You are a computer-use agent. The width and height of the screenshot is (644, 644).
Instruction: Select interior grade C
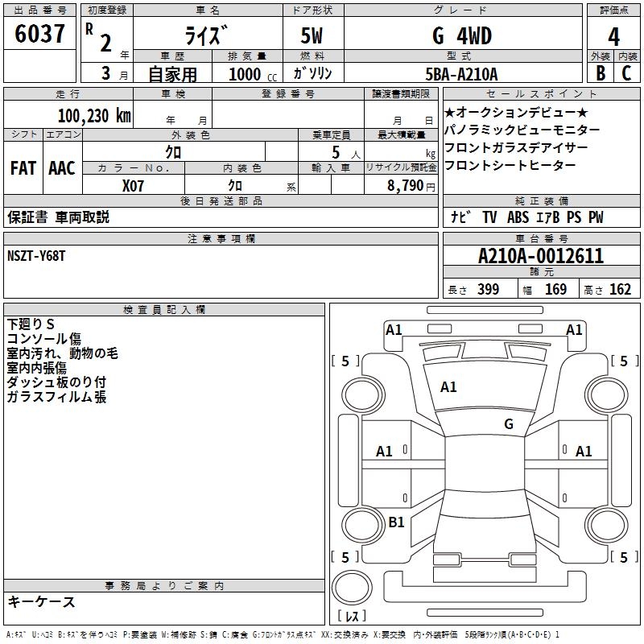pos(626,73)
